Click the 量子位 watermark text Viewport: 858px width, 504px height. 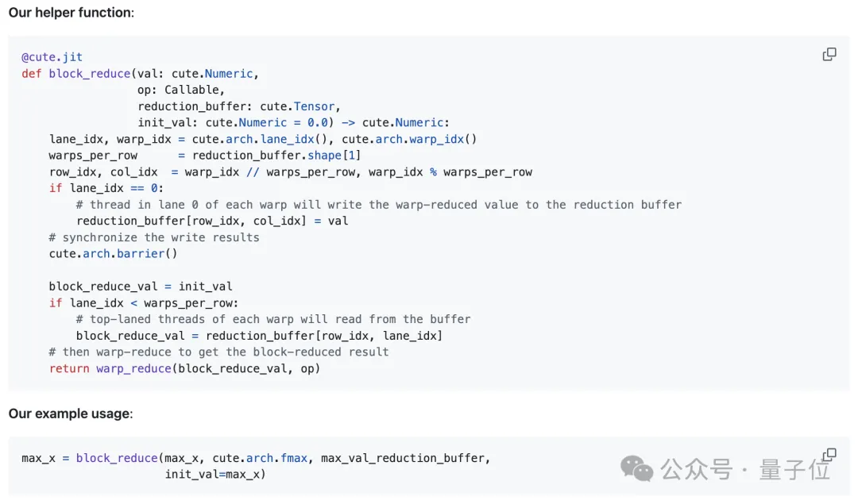(x=795, y=469)
